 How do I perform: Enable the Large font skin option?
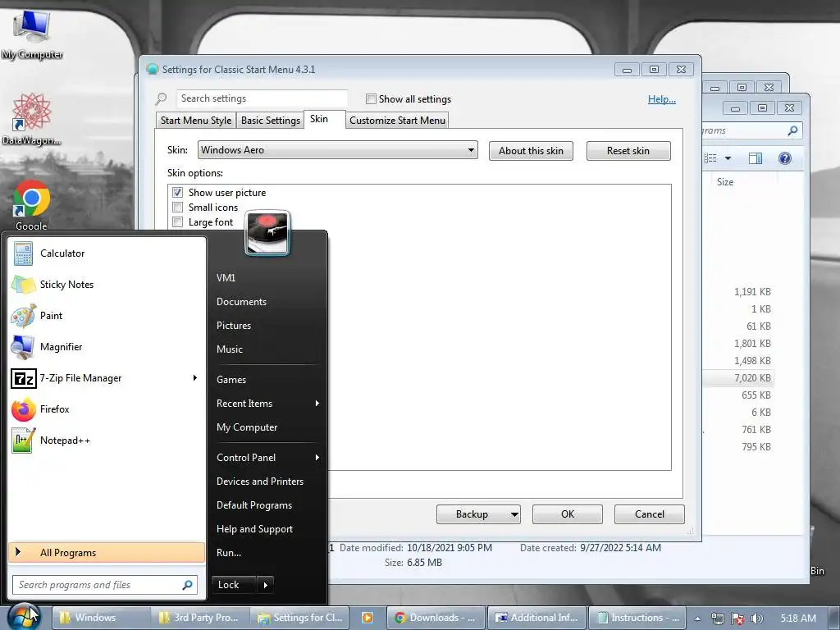click(x=177, y=221)
